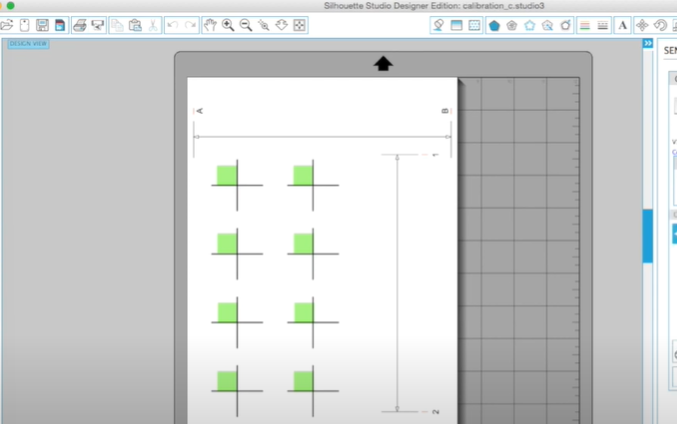Select the Pan hand tool

(210, 25)
